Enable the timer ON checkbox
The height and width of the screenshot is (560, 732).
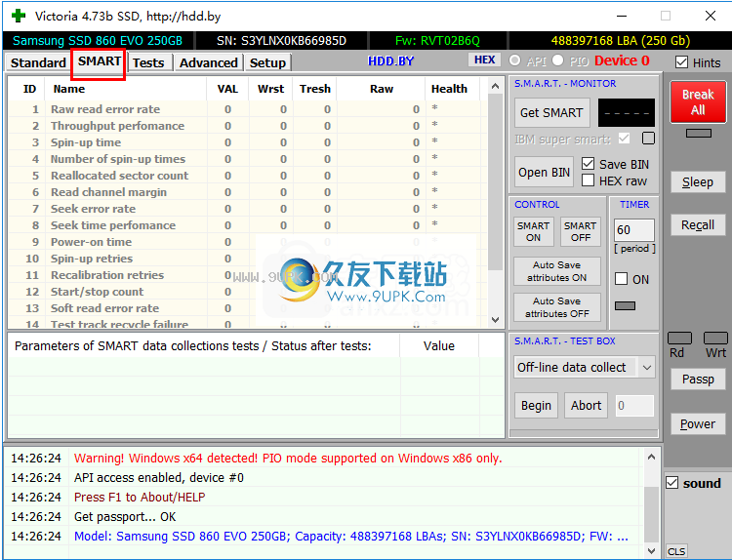click(622, 279)
